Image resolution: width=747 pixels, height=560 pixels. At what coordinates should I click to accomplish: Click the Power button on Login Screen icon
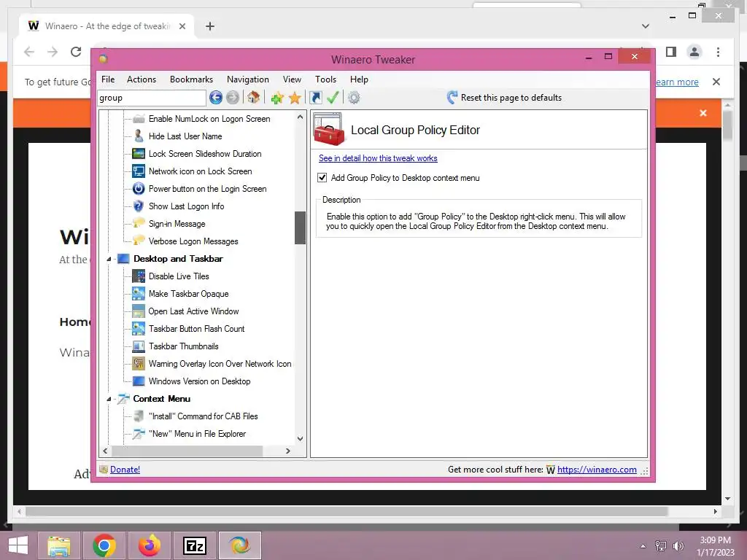(139, 189)
